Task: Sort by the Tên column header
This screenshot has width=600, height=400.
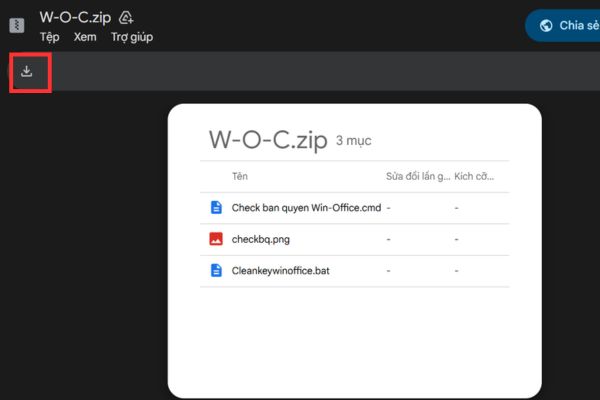Action: click(x=240, y=176)
